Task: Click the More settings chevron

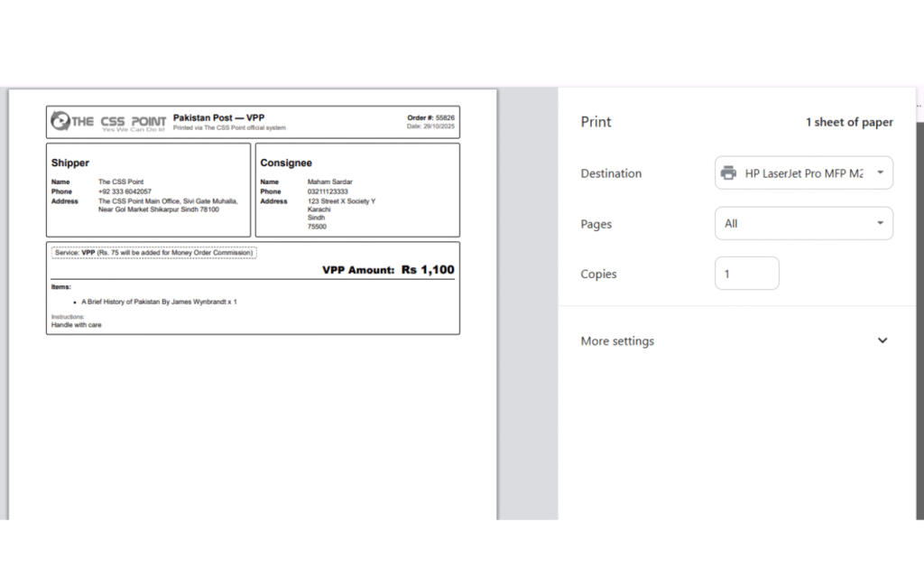Action: pyautogui.click(x=882, y=340)
